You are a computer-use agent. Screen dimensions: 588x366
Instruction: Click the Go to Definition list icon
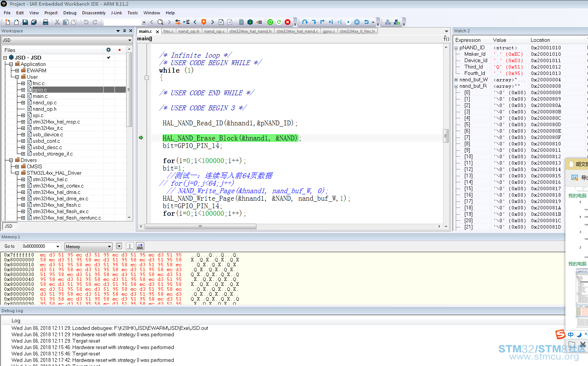point(186,22)
